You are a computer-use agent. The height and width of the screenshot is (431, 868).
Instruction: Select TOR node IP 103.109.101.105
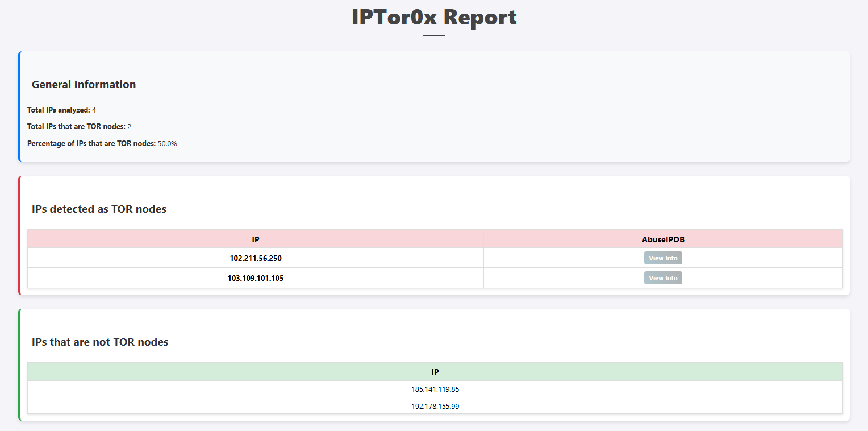(x=256, y=278)
